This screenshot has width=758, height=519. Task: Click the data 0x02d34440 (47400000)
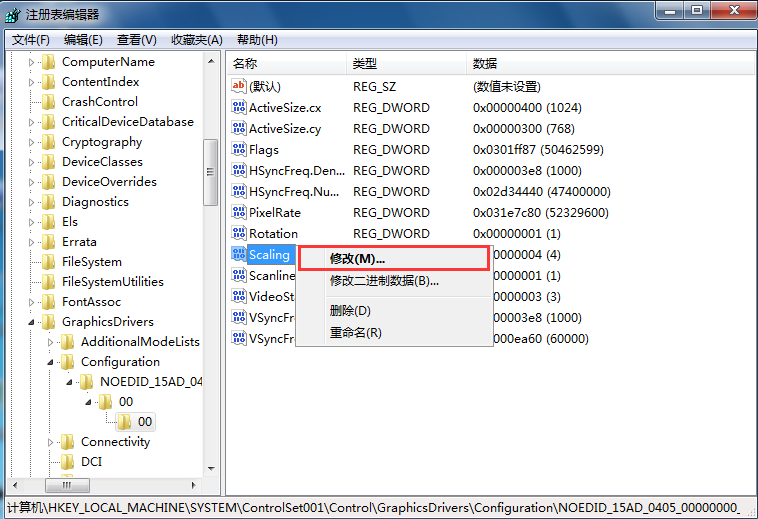point(541,192)
